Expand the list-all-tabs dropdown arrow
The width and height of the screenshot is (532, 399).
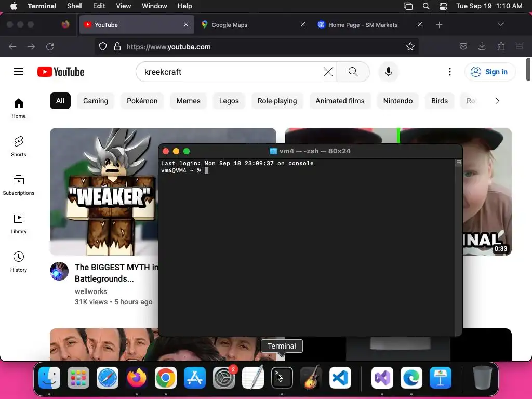[500, 24]
